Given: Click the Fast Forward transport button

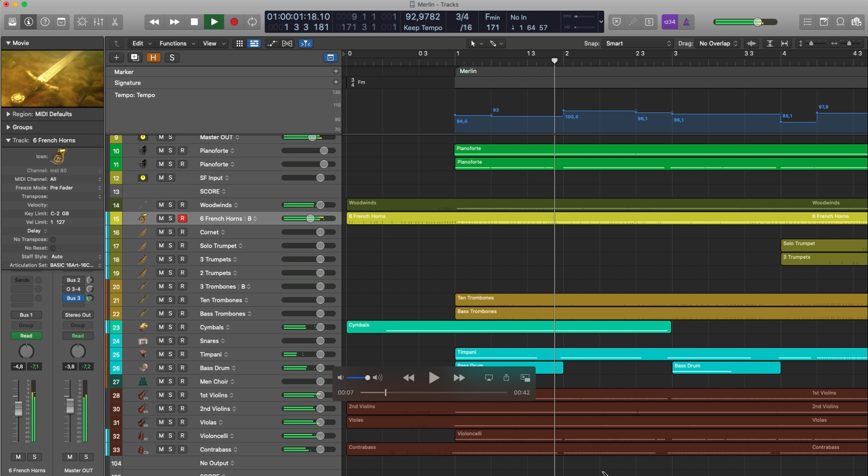Looking at the screenshot, I should tap(174, 22).
